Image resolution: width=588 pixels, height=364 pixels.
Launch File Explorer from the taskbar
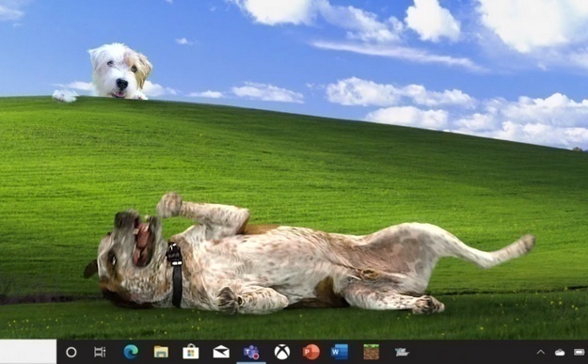(161, 352)
